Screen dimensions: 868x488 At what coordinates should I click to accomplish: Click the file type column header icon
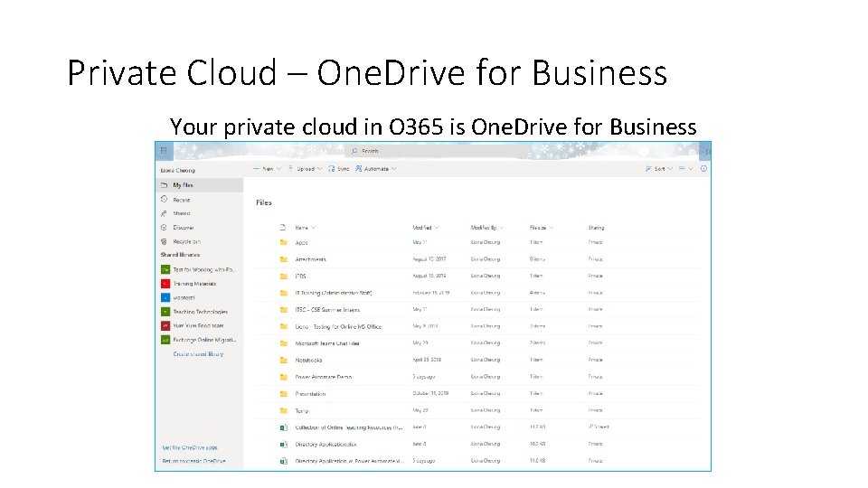click(283, 228)
